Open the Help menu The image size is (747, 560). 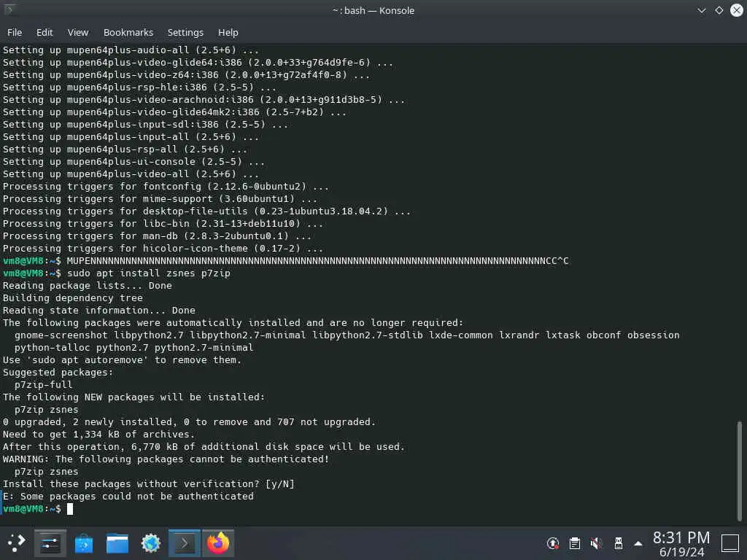click(x=228, y=32)
